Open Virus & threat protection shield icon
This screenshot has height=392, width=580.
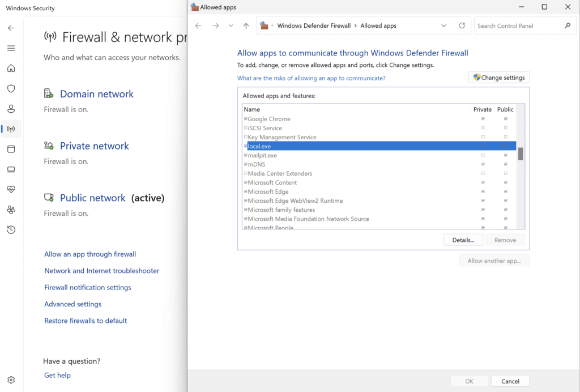tap(11, 88)
